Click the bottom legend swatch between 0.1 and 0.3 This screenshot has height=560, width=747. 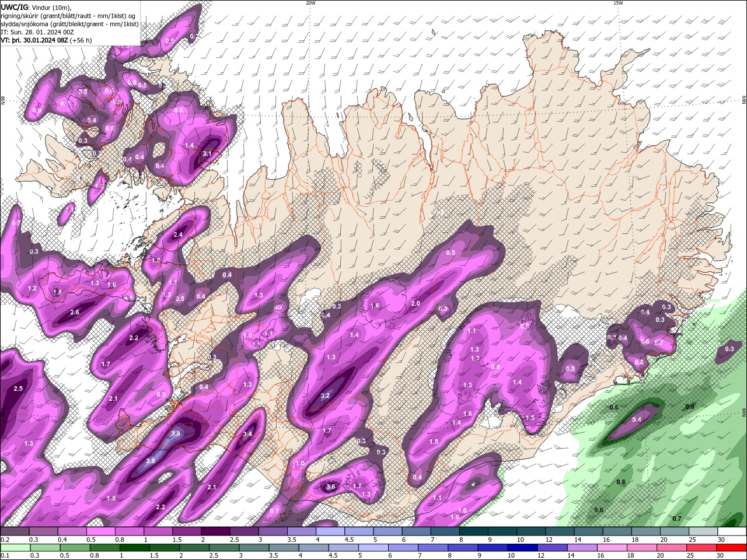(x=16, y=548)
